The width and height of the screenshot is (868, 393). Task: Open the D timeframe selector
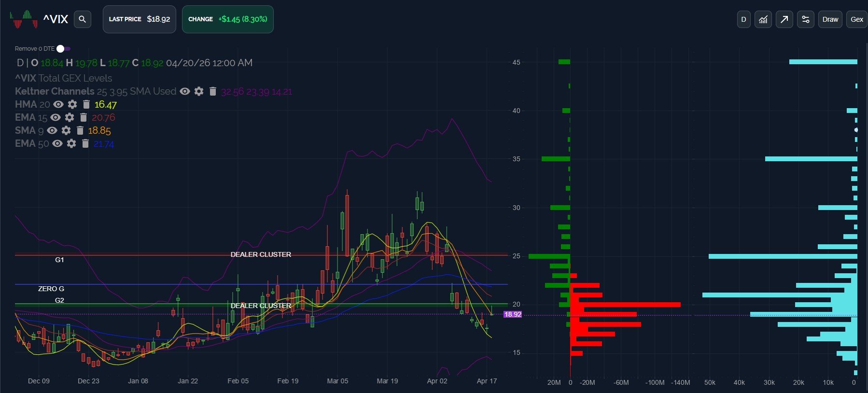click(743, 19)
